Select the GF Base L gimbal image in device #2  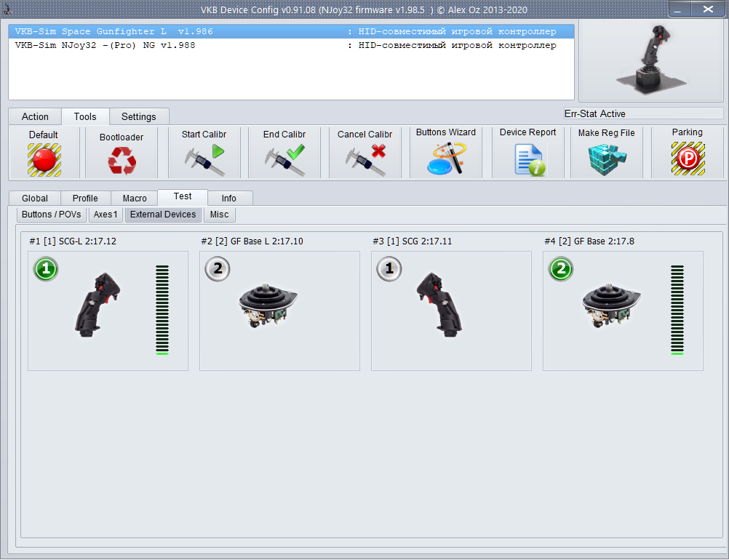[268, 305]
